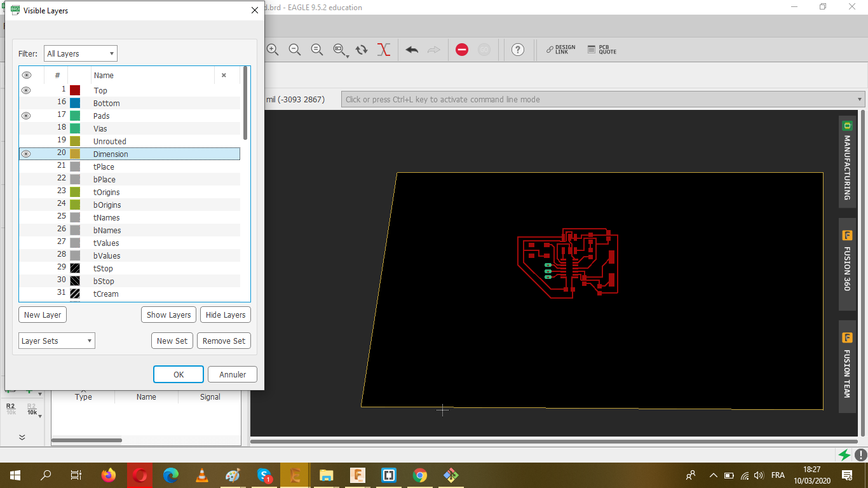Click the eye column header in layers list
Screen dimensions: 868x488
tap(27, 75)
